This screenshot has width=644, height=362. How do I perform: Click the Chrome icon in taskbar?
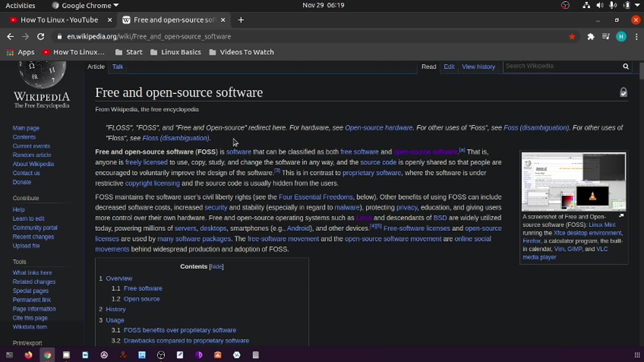coord(47,355)
